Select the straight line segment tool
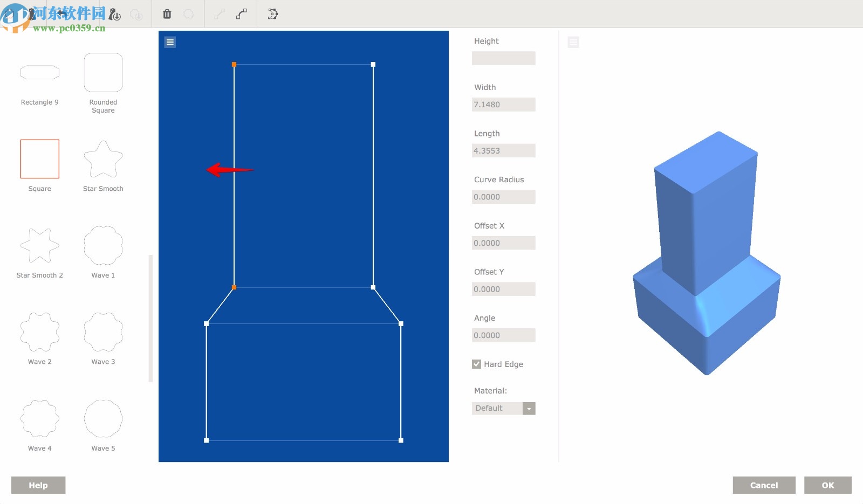Screen dimensions: 863x504 pos(218,14)
